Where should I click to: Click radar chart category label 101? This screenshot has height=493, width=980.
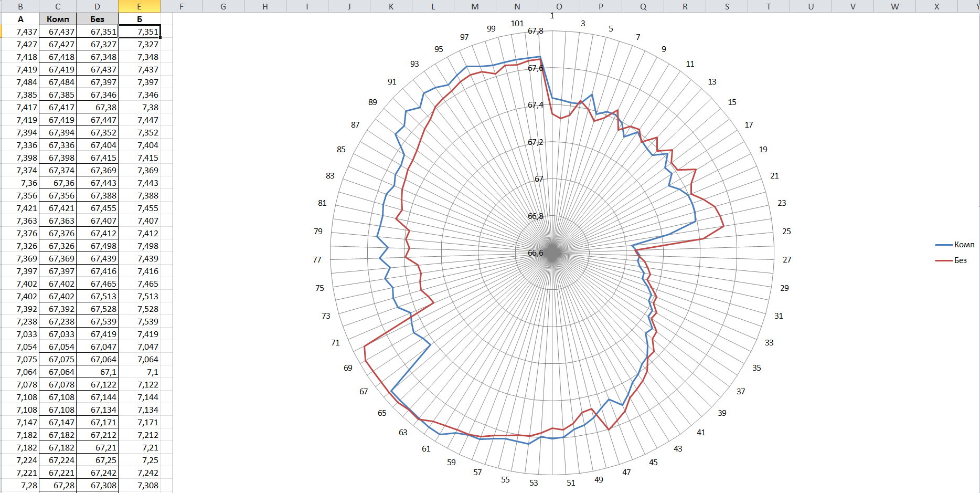pyautogui.click(x=517, y=23)
